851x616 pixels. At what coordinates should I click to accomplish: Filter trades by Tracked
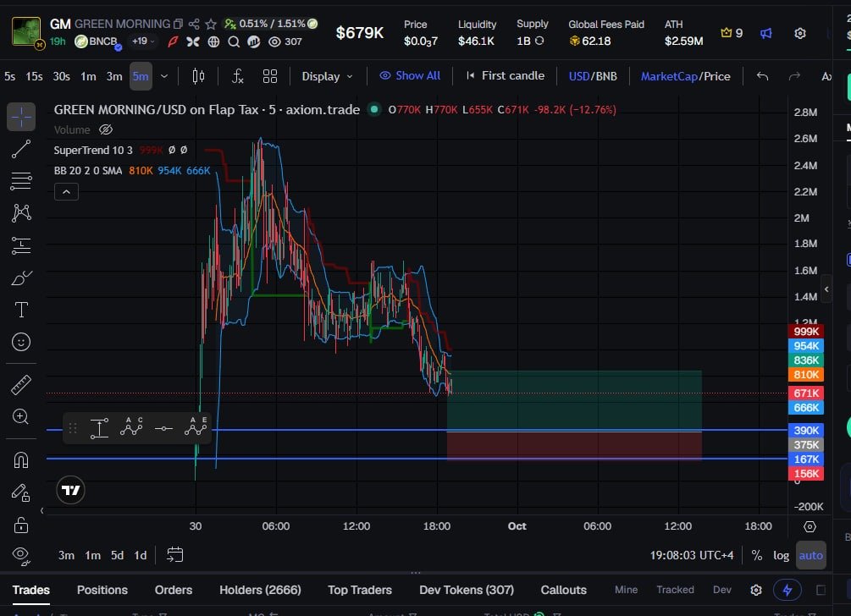[675, 590]
